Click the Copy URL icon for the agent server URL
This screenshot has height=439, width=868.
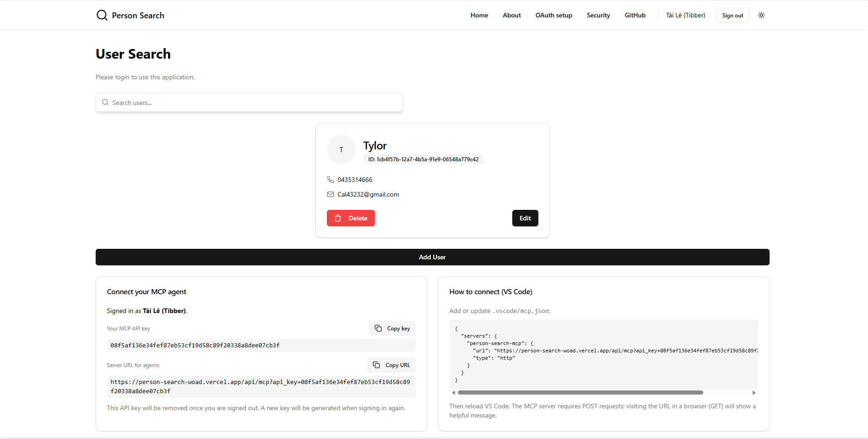point(377,365)
